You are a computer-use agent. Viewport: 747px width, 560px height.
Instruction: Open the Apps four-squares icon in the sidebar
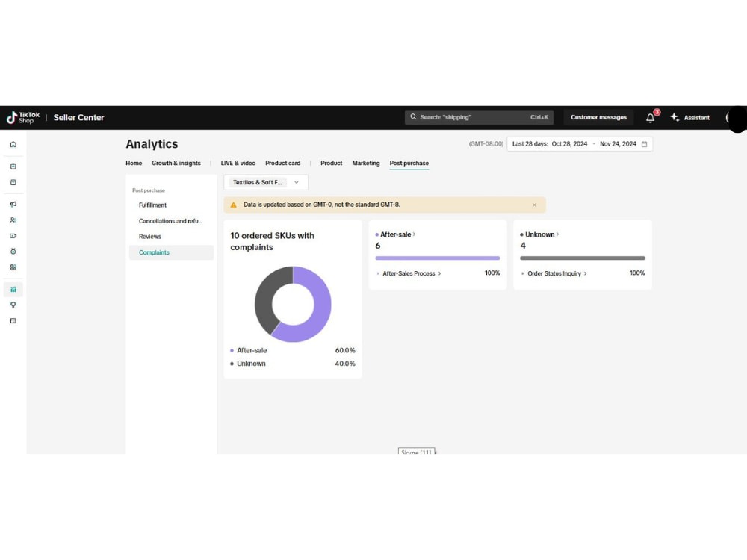[x=13, y=267]
